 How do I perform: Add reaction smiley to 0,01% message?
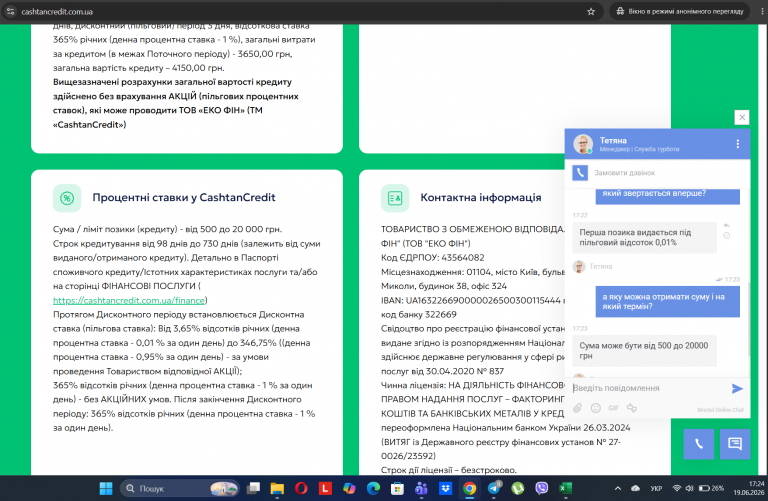click(x=726, y=236)
